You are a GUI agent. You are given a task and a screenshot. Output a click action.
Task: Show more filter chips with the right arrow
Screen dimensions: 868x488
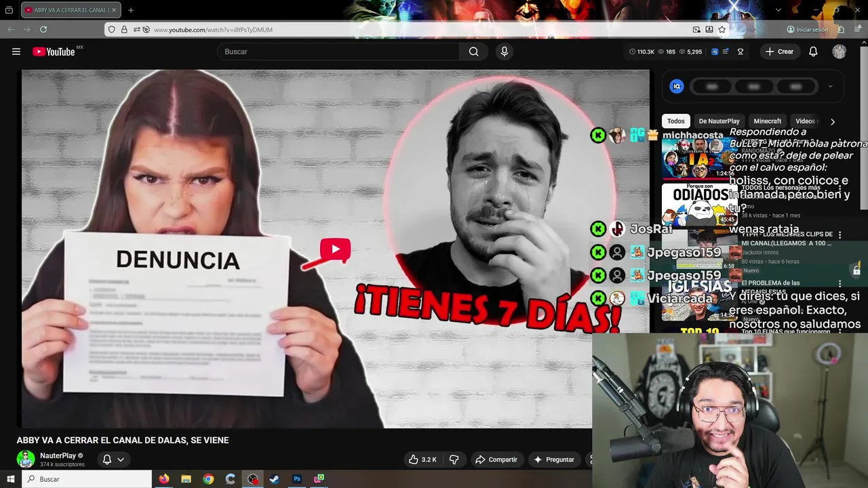833,121
